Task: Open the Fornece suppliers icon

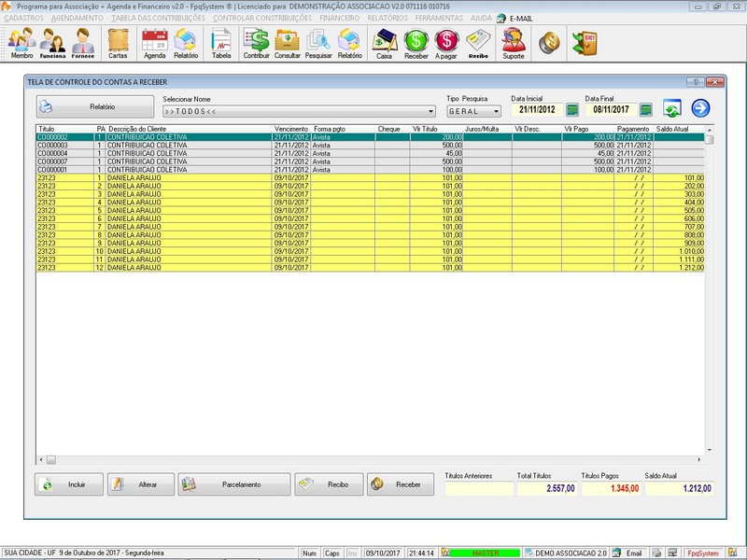Action: pos(83,43)
